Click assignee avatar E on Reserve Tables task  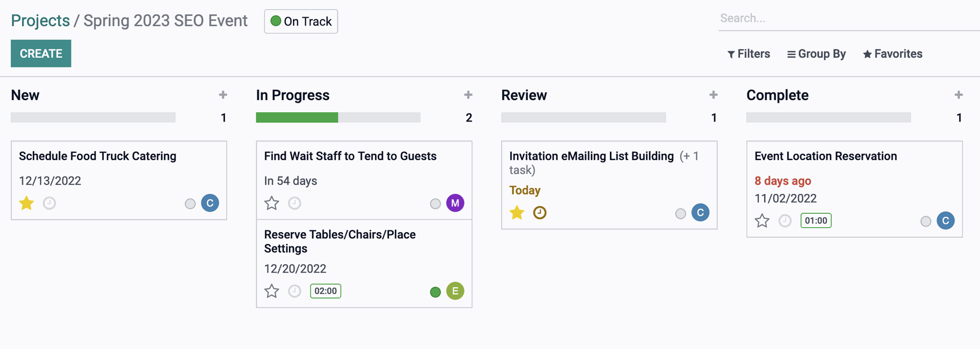tap(455, 291)
